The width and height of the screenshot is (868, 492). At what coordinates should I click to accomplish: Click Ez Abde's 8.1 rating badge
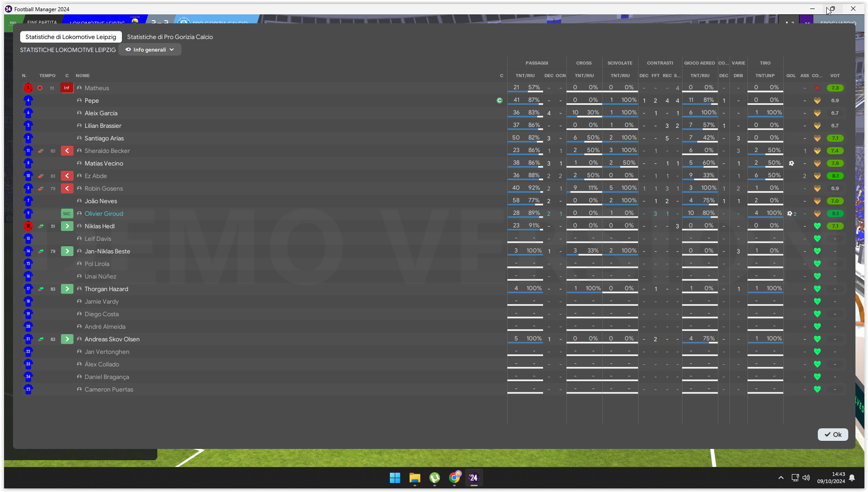pos(835,176)
